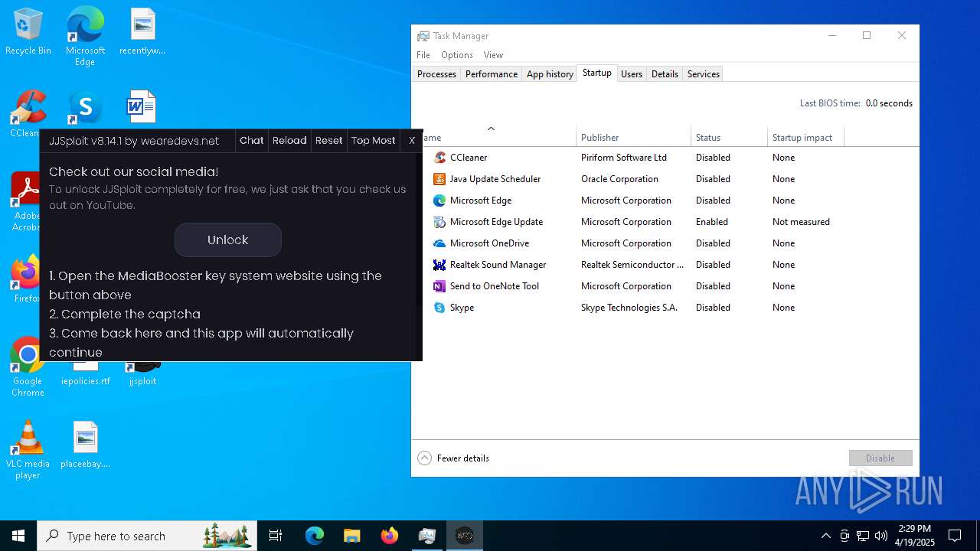Click the Realtek Sound Manager icon
The height and width of the screenshot is (551, 980).
tap(439, 265)
